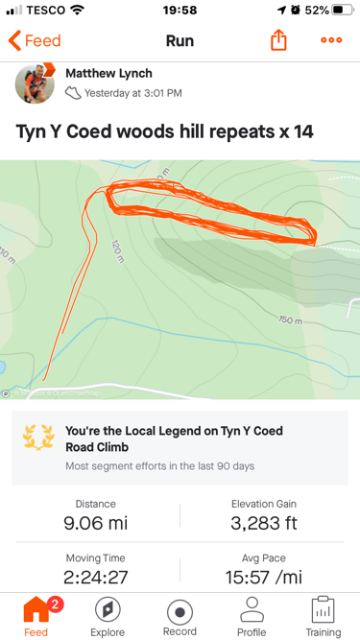Tap the run shoe activity-type icon
The height and width of the screenshot is (640, 360).
[73, 93]
